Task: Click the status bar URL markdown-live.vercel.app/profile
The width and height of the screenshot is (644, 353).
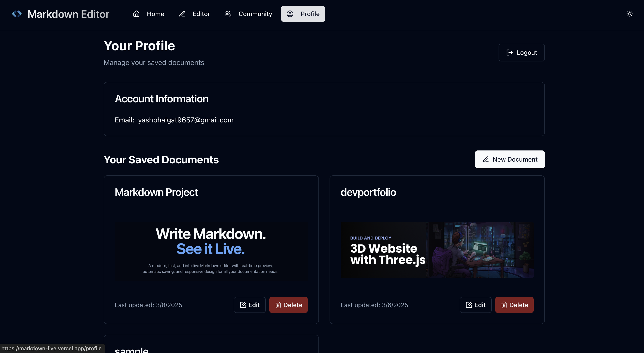Action: 52,348
